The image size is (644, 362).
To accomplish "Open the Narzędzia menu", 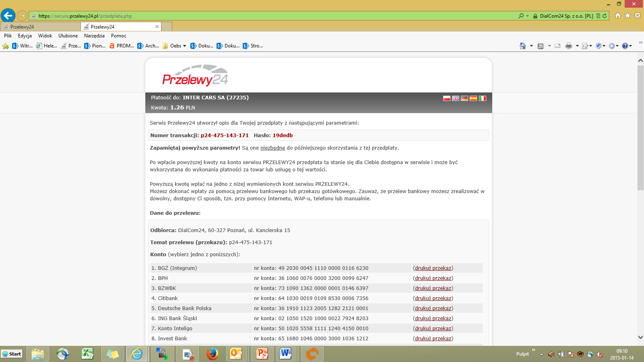I will point(94,36).
